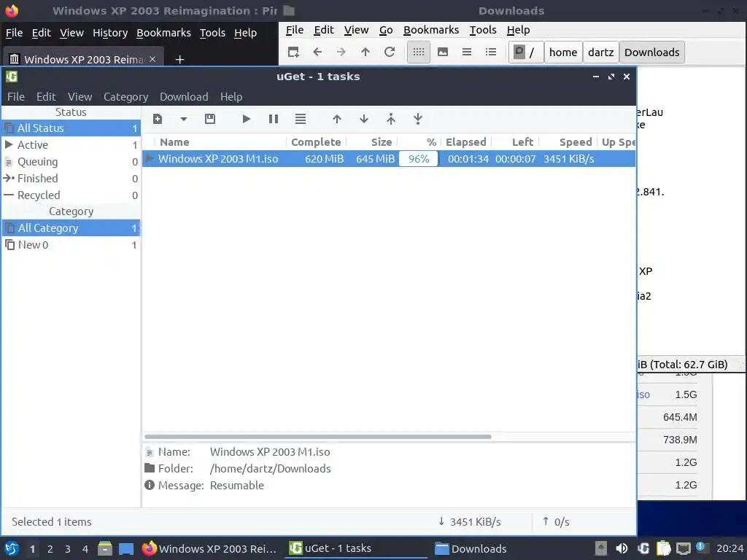Open start menu icon on taskbar
Viewport: 747px width, 560px height.
[x=12, y=548]
